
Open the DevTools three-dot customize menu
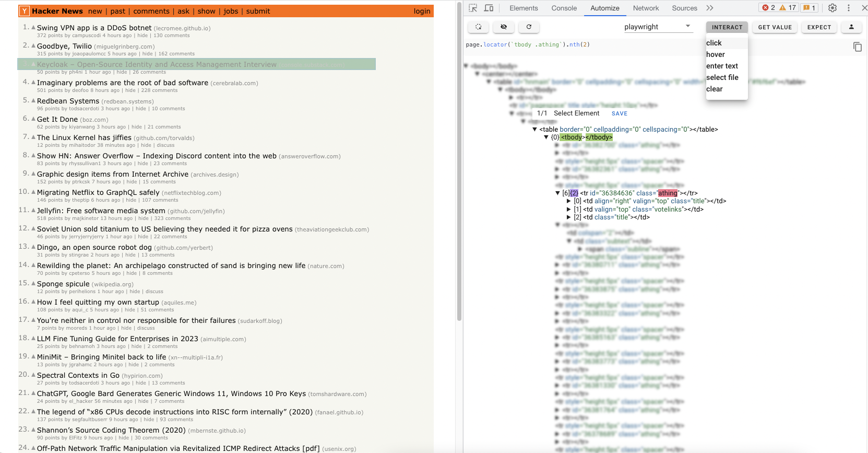(x=849, y=8)
